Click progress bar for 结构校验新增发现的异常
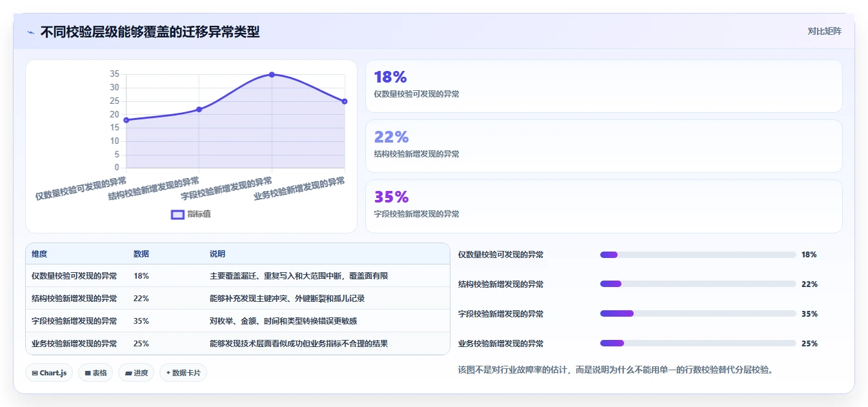 pos(698,284)
